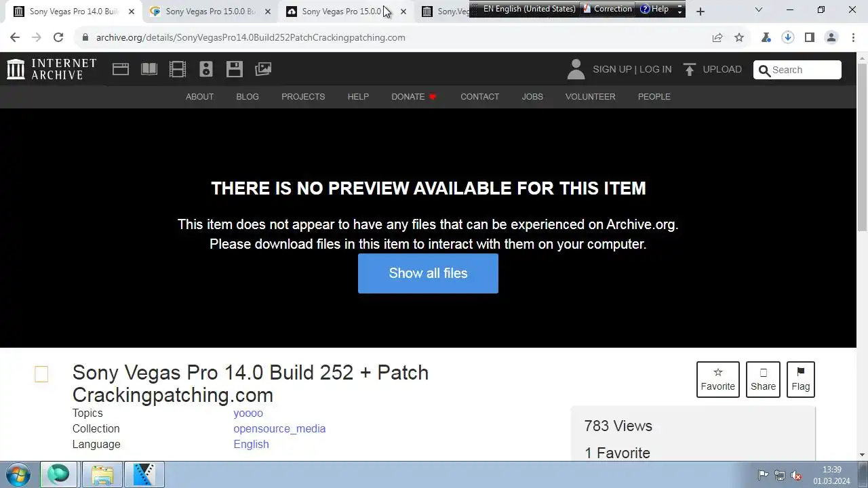This screenshot has width=868, height=488.
Task: Bookmark this tab with star icon
Action: [x=739, y=37]
